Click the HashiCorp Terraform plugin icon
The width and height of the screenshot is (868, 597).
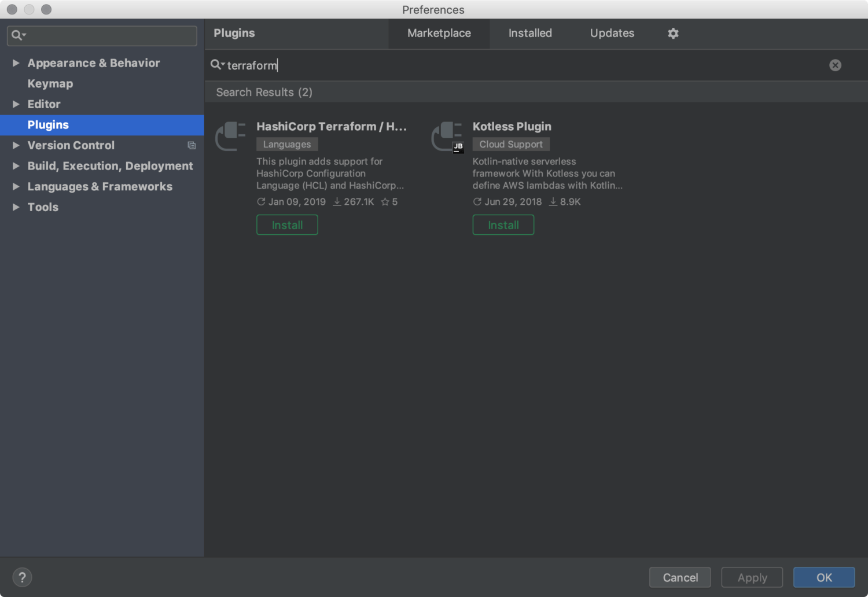[230, 137]
